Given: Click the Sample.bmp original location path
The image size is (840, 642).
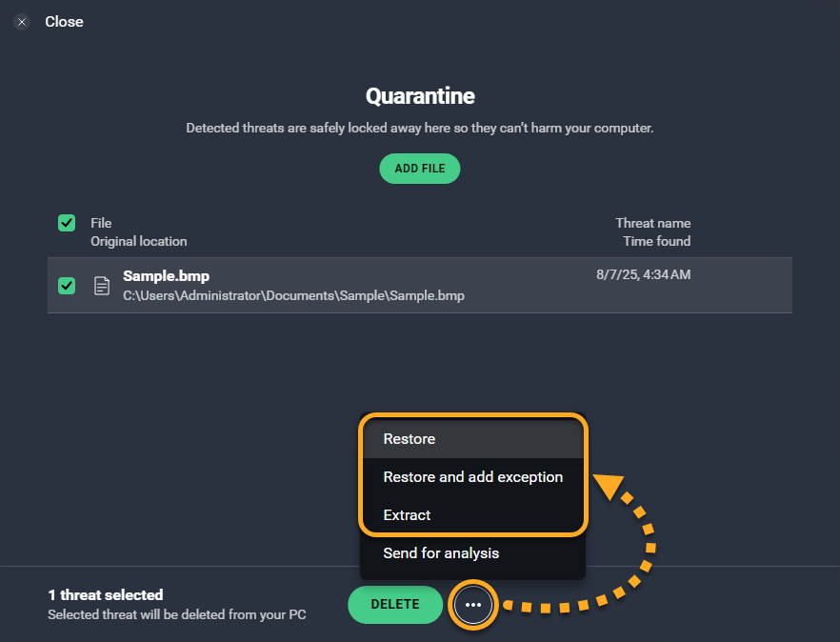Looking at the screenshot, I should [293, 296].
